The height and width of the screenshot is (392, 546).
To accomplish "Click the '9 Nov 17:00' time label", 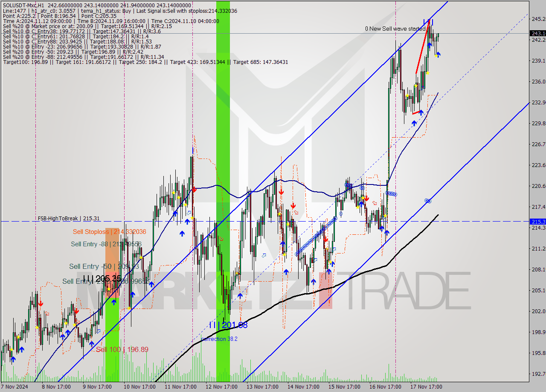I will pos(97,387).
